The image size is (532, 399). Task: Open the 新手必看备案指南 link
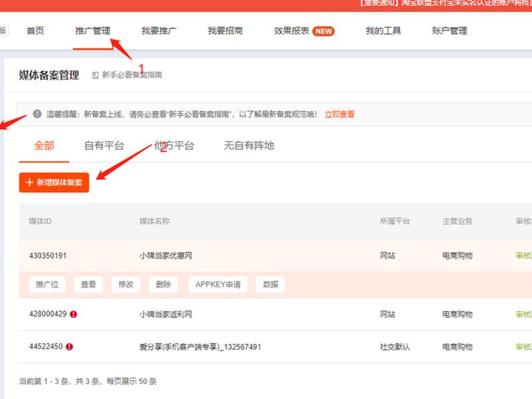[132, 75]
